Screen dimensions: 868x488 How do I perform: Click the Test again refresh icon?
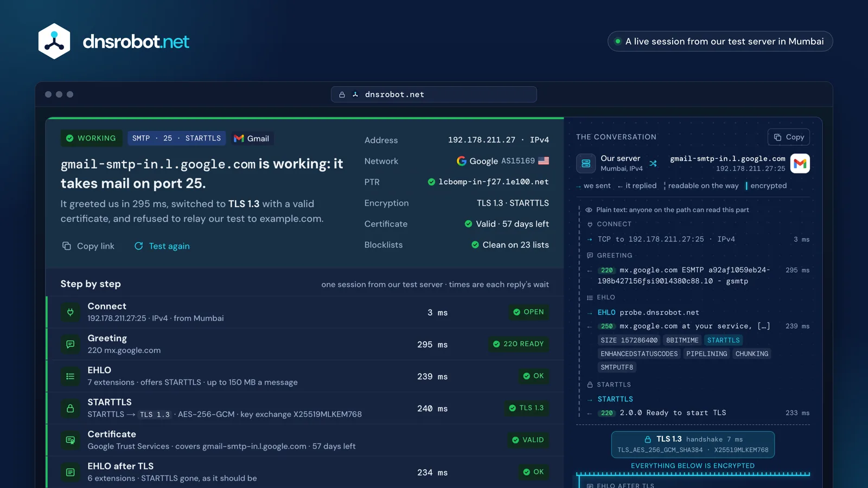pos(139,246)
